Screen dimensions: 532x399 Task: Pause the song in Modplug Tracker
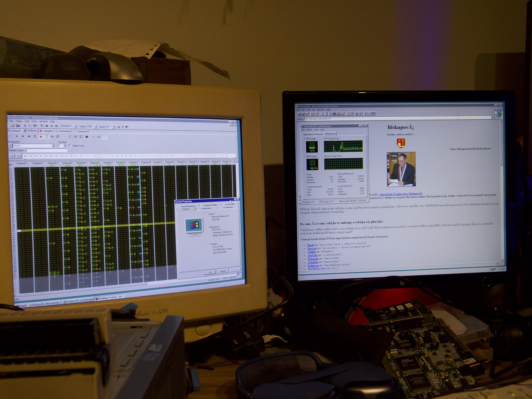[x=52, y=126]
